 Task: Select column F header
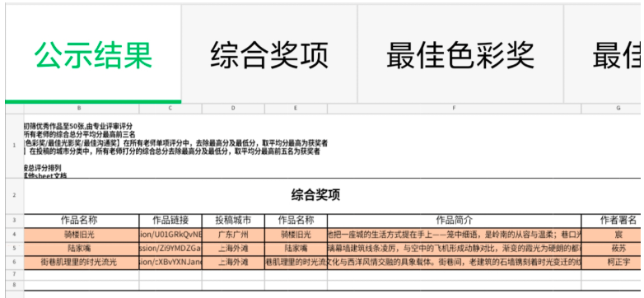pyautogui.click(x=455, y=109)
